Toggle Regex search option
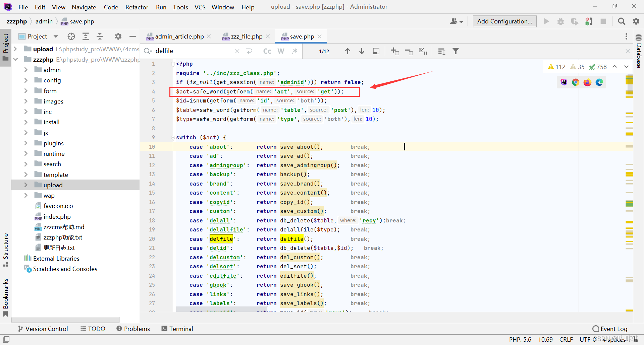Viewport: 644px width, 345px height. pyautogui.click(x=294, y=51)
